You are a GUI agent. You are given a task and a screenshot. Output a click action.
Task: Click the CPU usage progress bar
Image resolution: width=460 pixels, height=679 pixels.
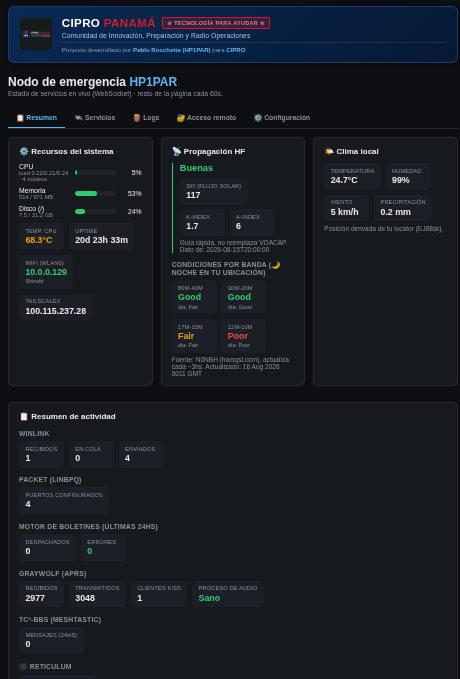coord(95,173)
